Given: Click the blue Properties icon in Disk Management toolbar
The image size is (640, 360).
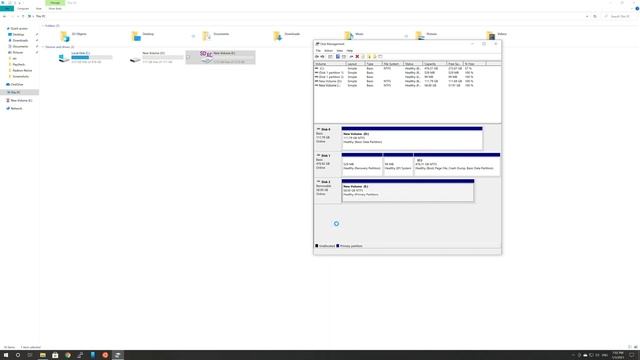Looking at the screenshot, I should coord(338,57).
